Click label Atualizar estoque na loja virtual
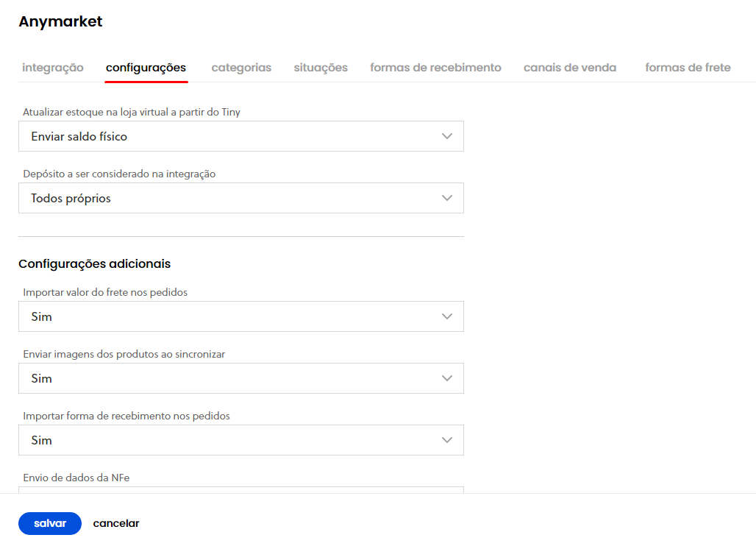 pos(131,112)
